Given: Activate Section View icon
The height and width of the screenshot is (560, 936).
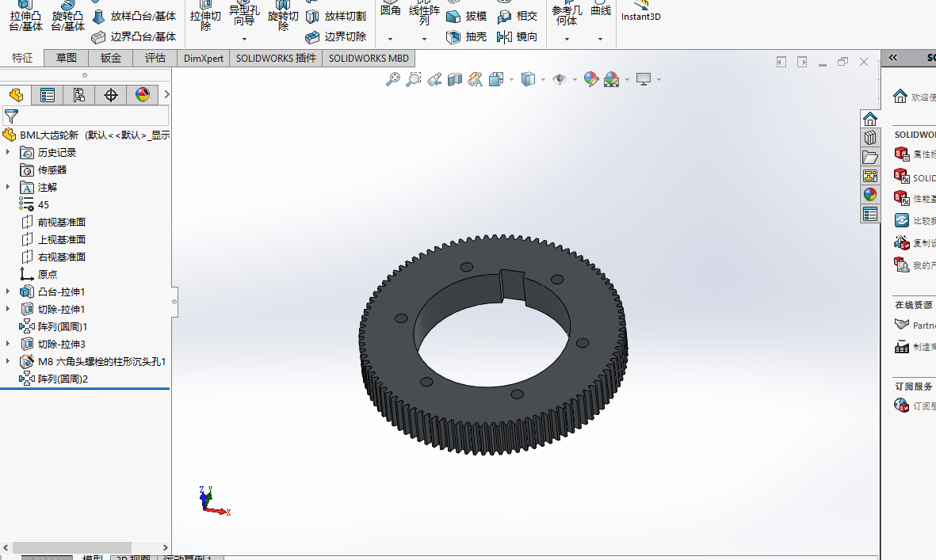Looking at the screenshot, I should (x=455, y=79).
